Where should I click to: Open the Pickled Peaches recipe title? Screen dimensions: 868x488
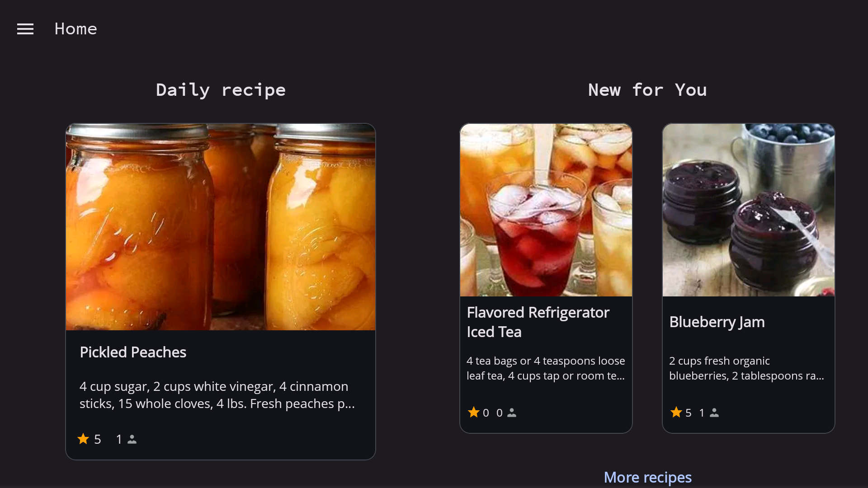[x=133, y=352]
